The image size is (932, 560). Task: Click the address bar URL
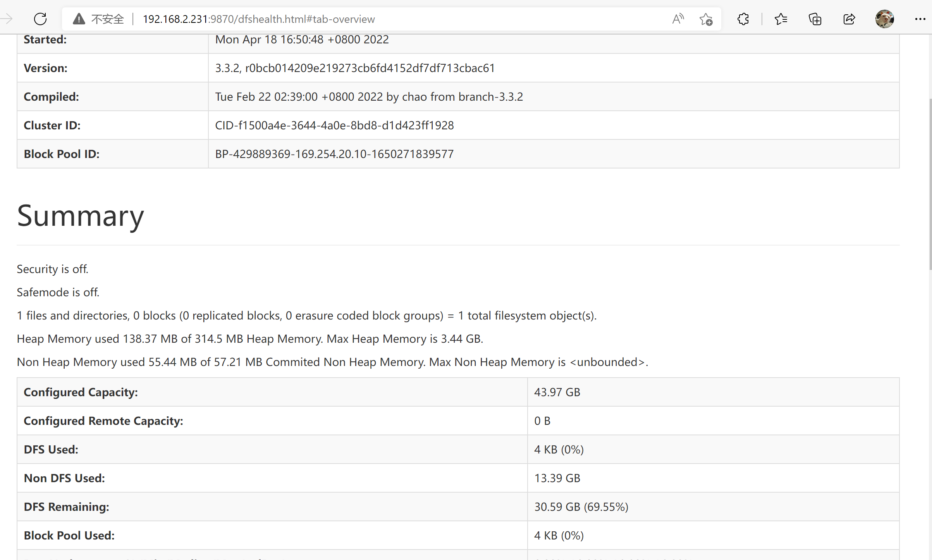(259, 19)
